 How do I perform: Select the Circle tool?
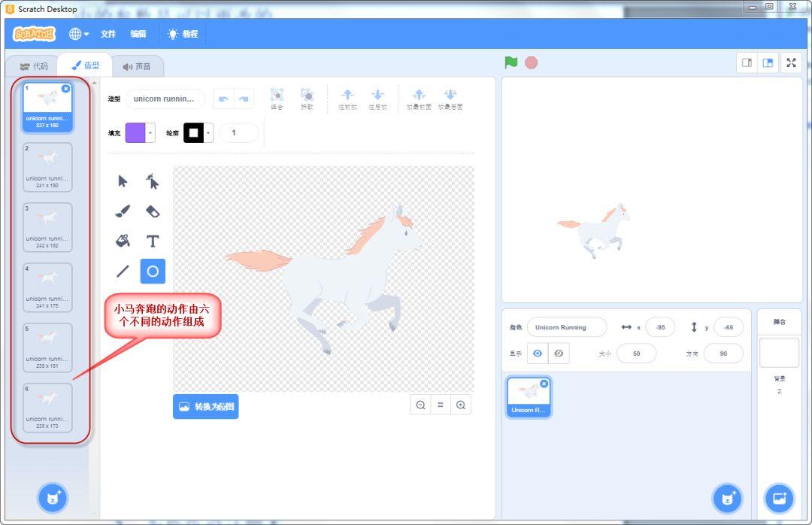coord(153,271)
